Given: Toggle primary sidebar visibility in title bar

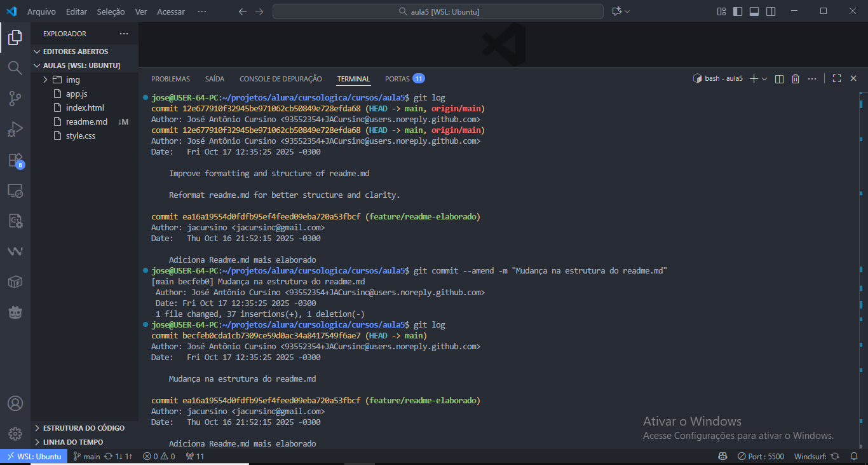Looking at the screenshot, I should [738, 11].
